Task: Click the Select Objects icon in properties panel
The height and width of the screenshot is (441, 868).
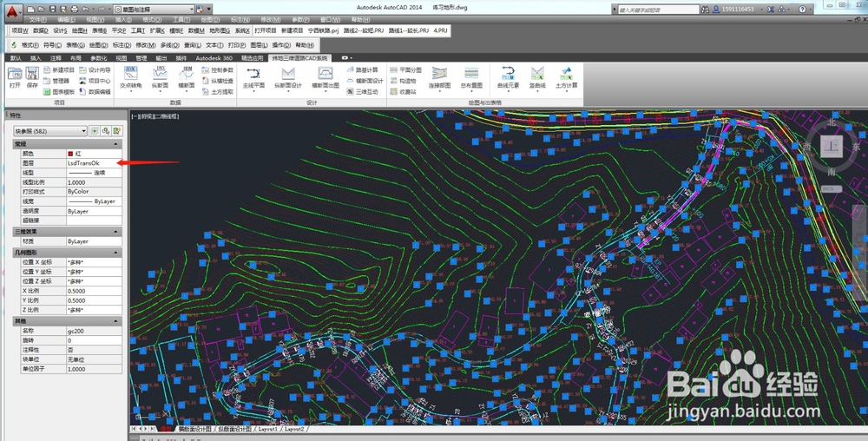Action: click(x=105, y=131)
